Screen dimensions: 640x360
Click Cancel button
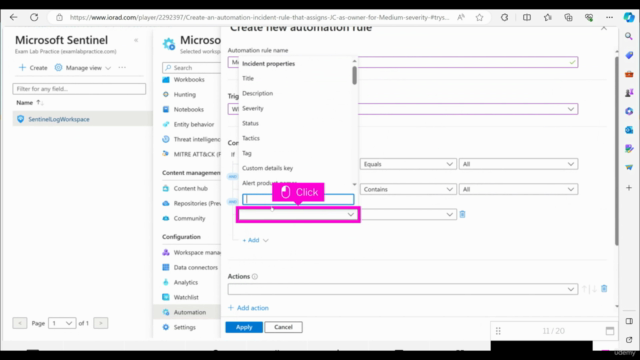(283, 327)
